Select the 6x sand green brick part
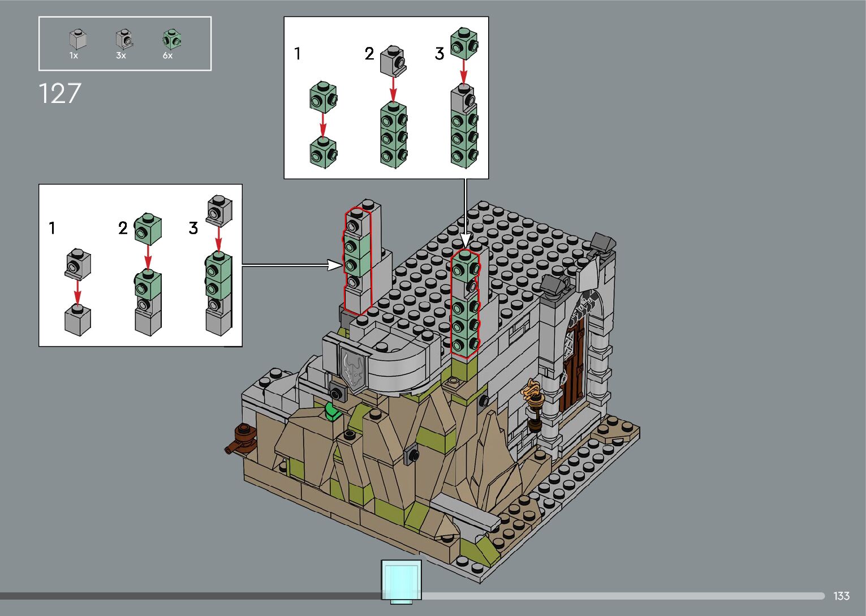Viewport: 866px width, 616px height. coord(171,40)
